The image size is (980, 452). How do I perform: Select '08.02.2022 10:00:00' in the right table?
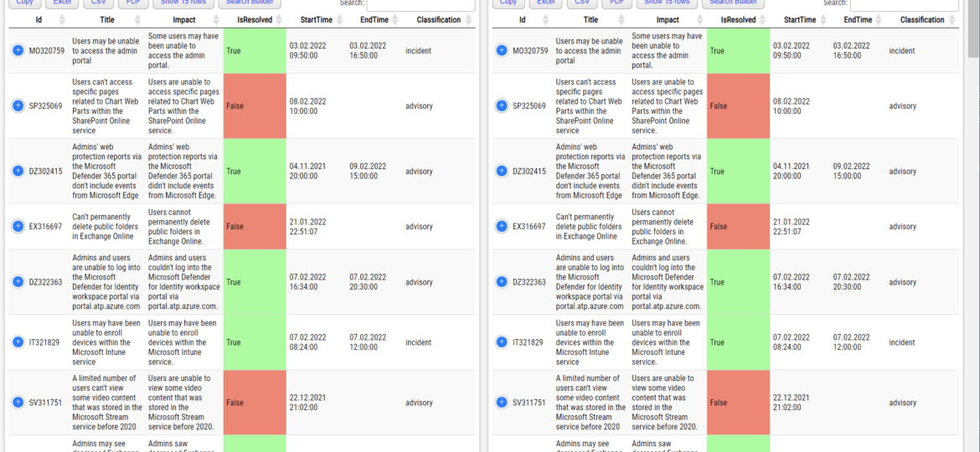pos(792,106)
